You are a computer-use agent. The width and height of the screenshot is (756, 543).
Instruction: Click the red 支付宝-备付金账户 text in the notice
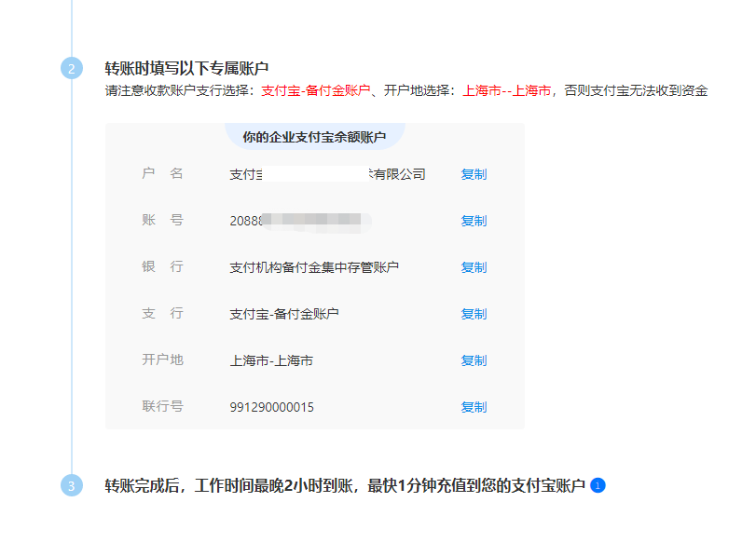point(316,90)
